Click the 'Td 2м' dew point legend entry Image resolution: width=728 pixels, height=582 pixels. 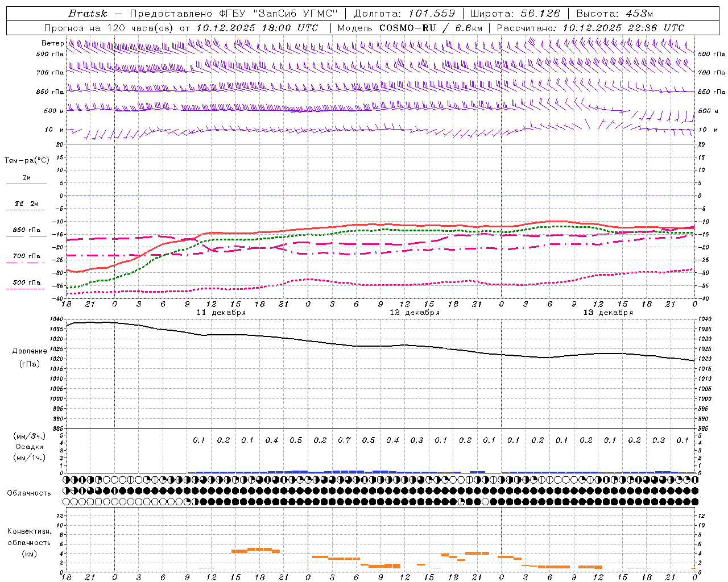[27, 203]
